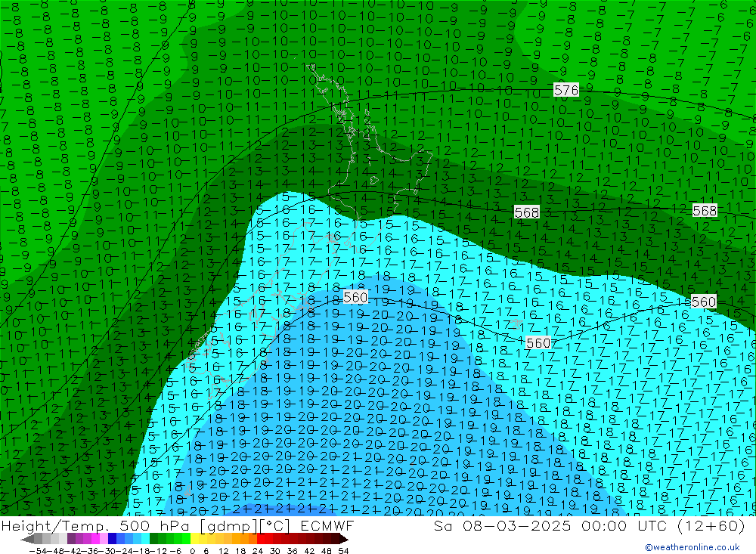Click the 560 contour label over South Island

pos(355,297)
